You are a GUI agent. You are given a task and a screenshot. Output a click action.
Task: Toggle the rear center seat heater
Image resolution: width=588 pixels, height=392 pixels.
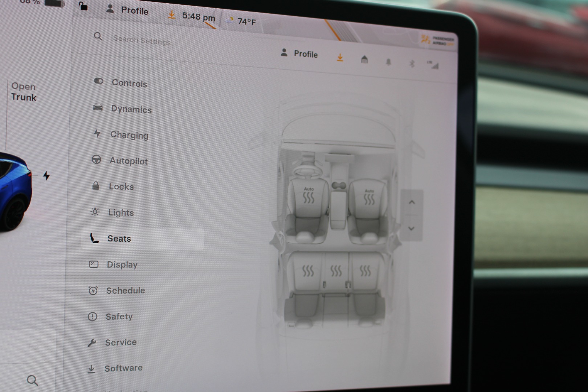[x=336, y=271]
